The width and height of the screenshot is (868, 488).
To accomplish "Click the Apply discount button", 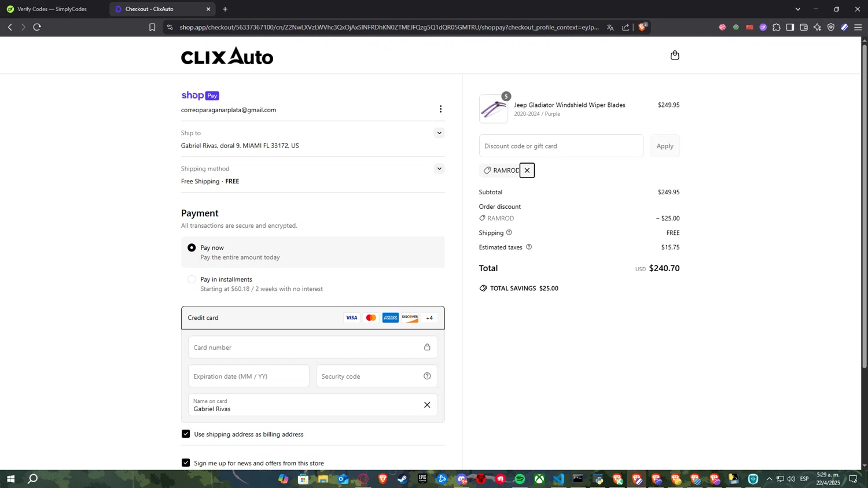I will pos(665,146).
